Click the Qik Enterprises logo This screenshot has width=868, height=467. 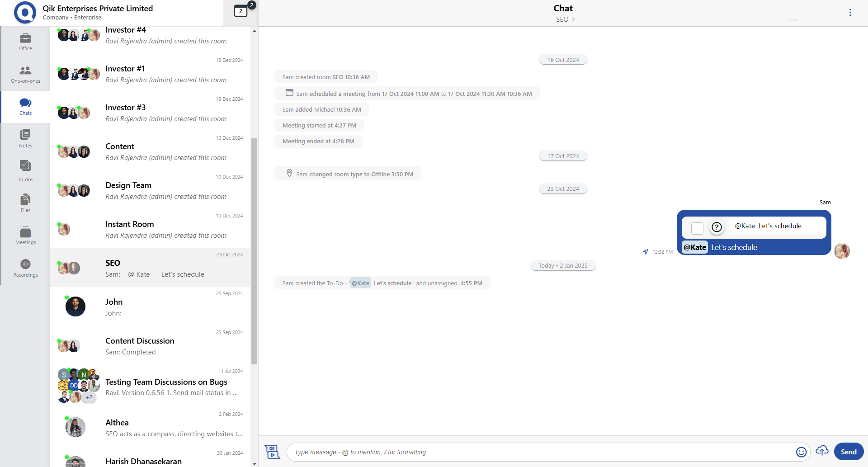coord(25,13)
